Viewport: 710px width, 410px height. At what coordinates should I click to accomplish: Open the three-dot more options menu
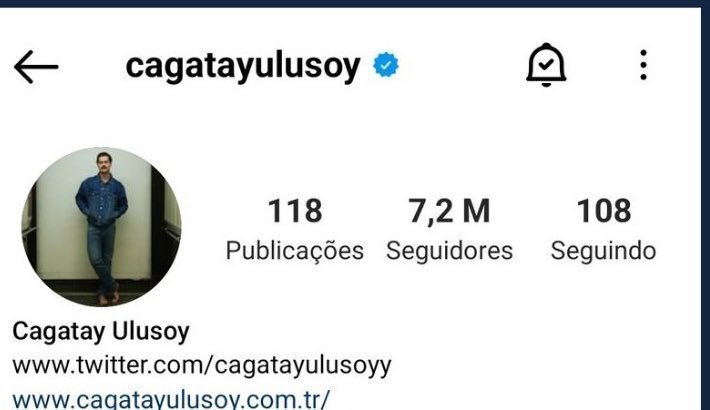pyautogui.click(x=643, y=65)
